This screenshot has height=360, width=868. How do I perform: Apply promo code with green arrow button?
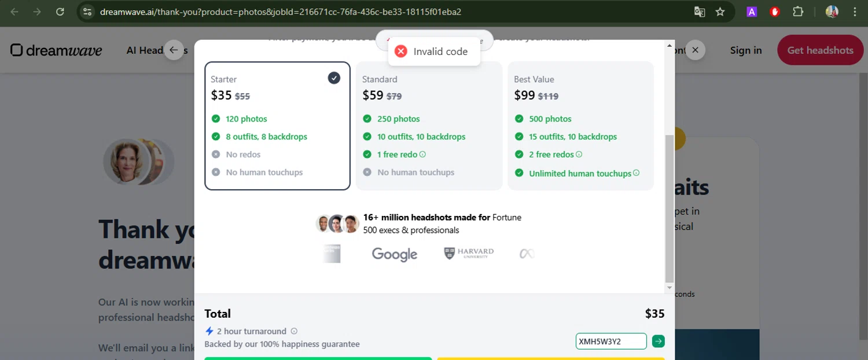(x=659, y=341)
